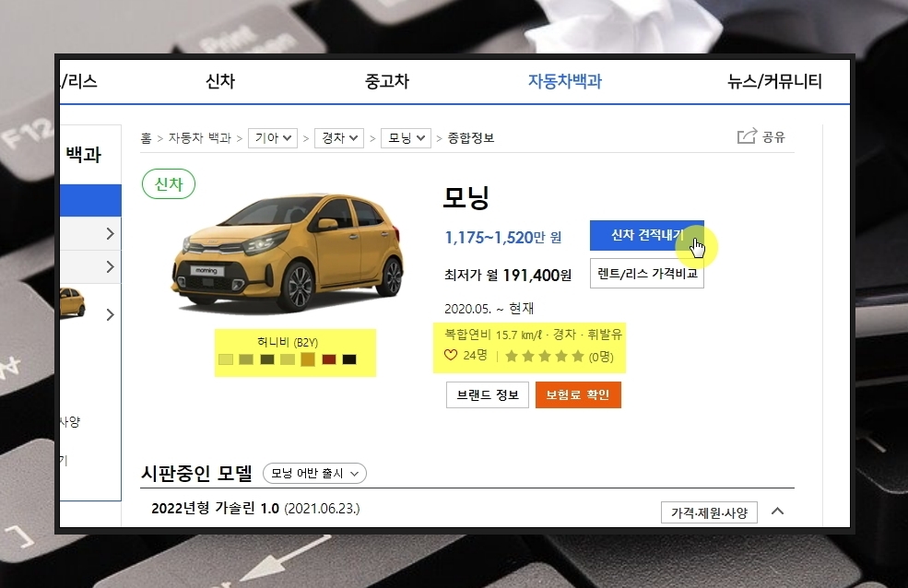Click the heart like icon

click(451, 355)
